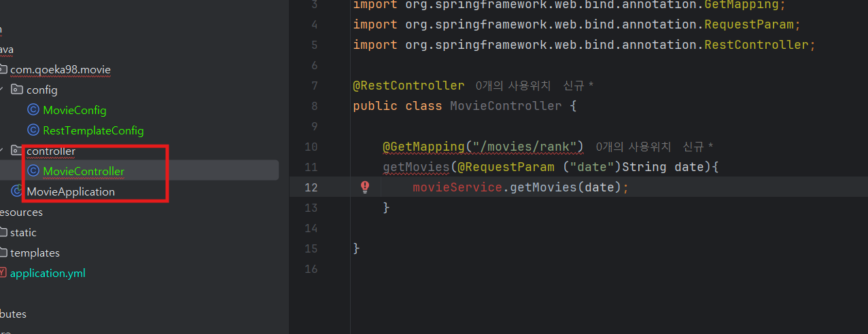Click the red movieService identifier
Screen dimensions: 868x334
tap(457, 187)
